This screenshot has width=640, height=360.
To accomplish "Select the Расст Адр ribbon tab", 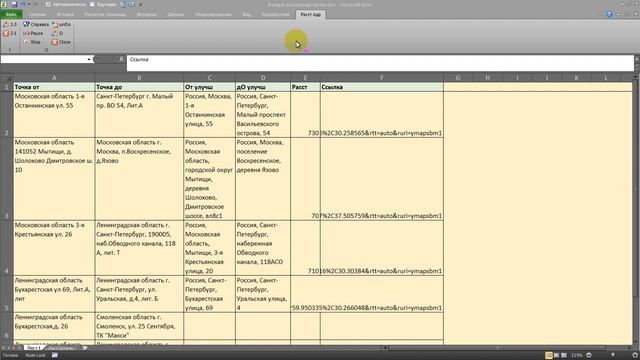I will point(311,14).
